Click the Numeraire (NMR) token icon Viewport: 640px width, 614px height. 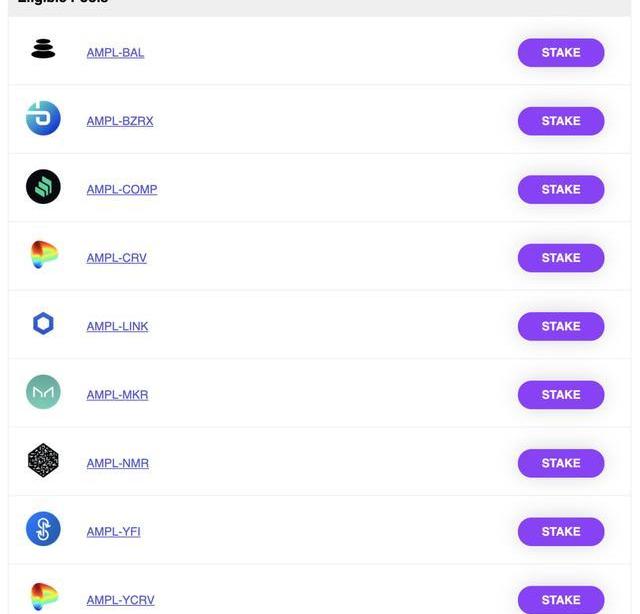click(x=43, y=460)
